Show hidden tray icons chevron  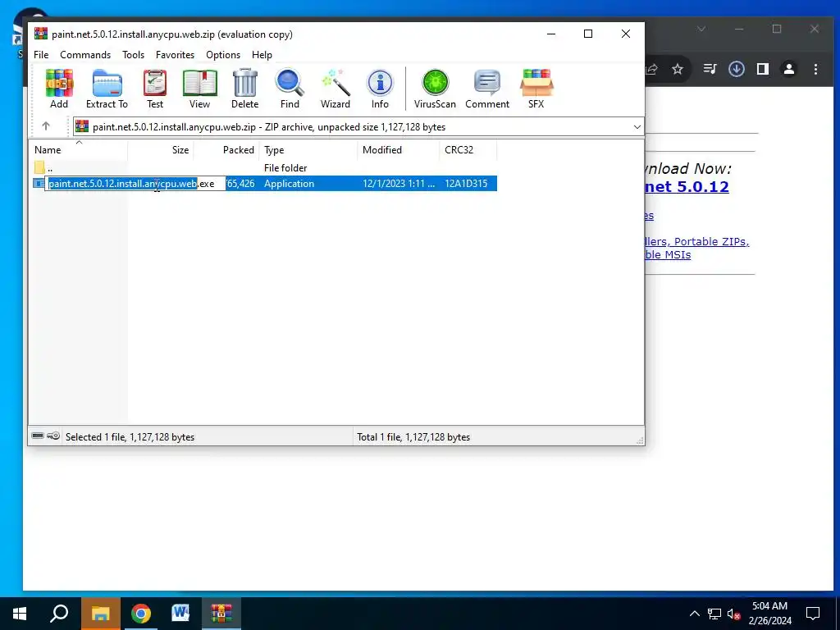tap(694, 614)
